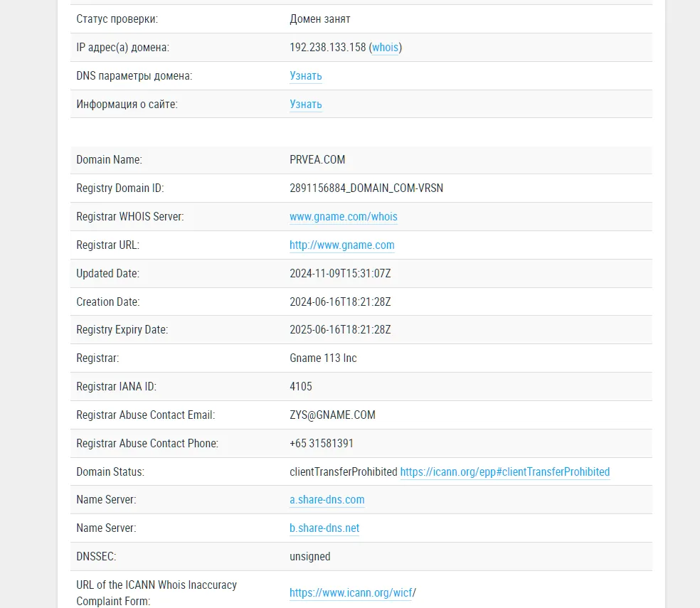
Task: Click the Creation Date timestamp value
Action: [340, 302]
